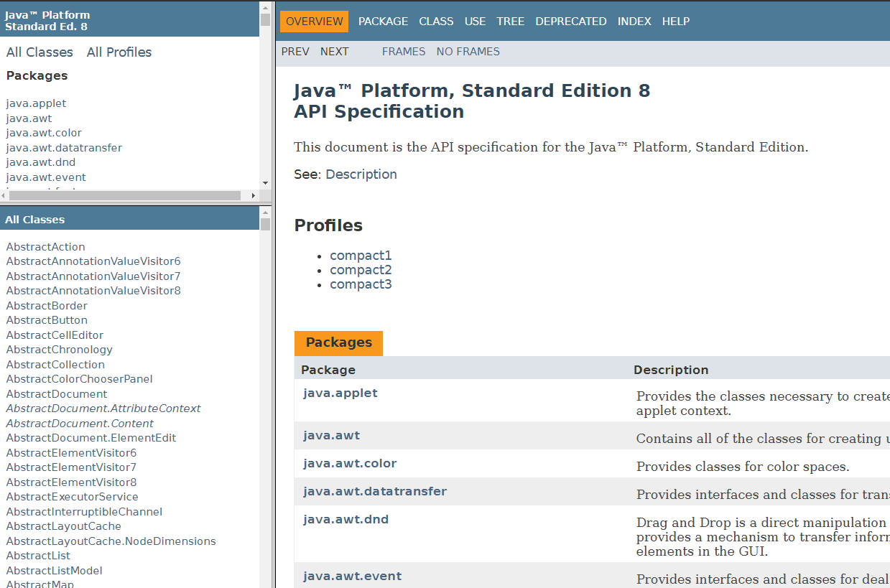
Task: Open AbstractLayoutCache.NodeDimensions class
Action: 111,541
